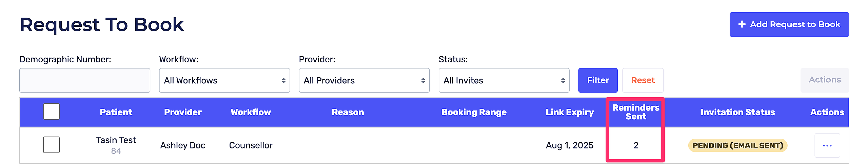Click the Provider column header
The image size is (868, 164).
183,112
